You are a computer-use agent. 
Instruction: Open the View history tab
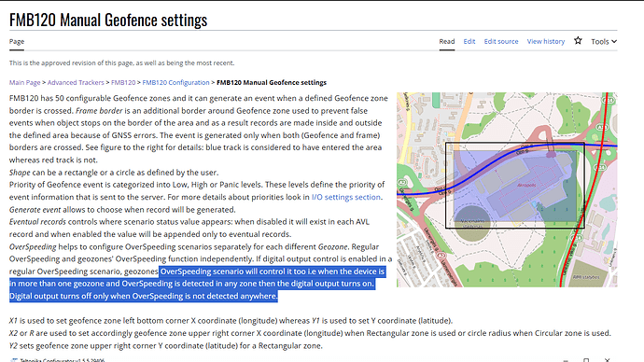[x=546, y=41]
